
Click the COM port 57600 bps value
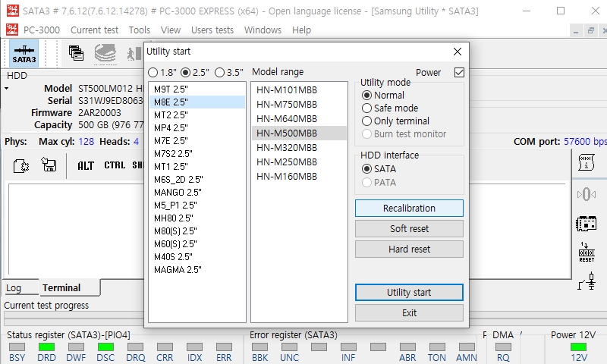585,142
